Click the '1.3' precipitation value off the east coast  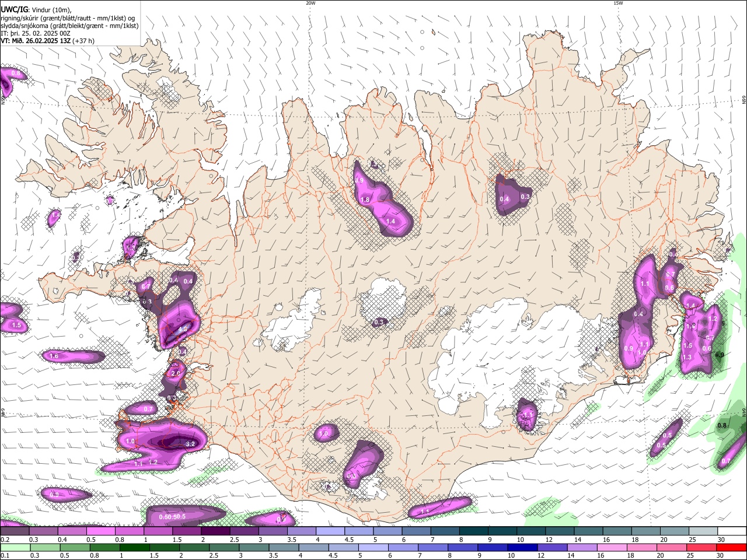pos(687,358)
